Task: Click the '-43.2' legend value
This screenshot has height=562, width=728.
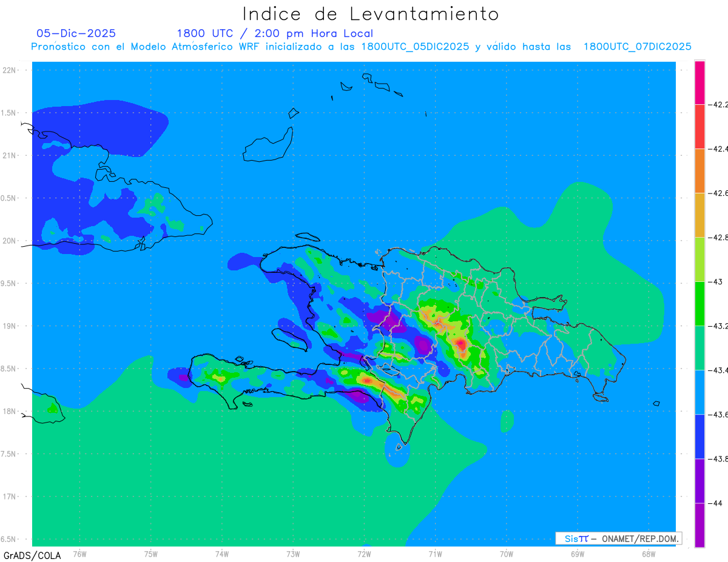Action: [717, 326]
